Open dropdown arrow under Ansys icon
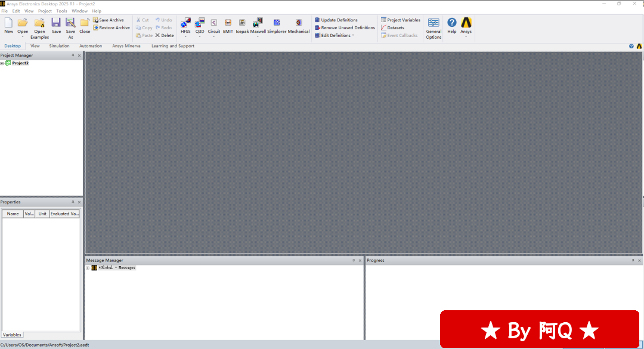The image size is (644, 349). pyautogui.click(x=466, y=36)
